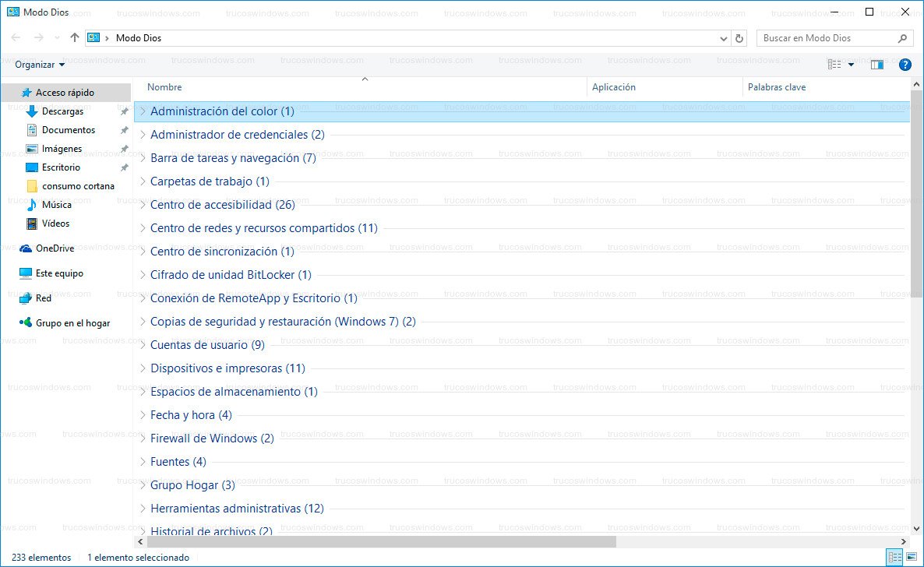Select Este equipo in sidebar
The height and width of the screenshot is (567, 924).
pos(59,273)
